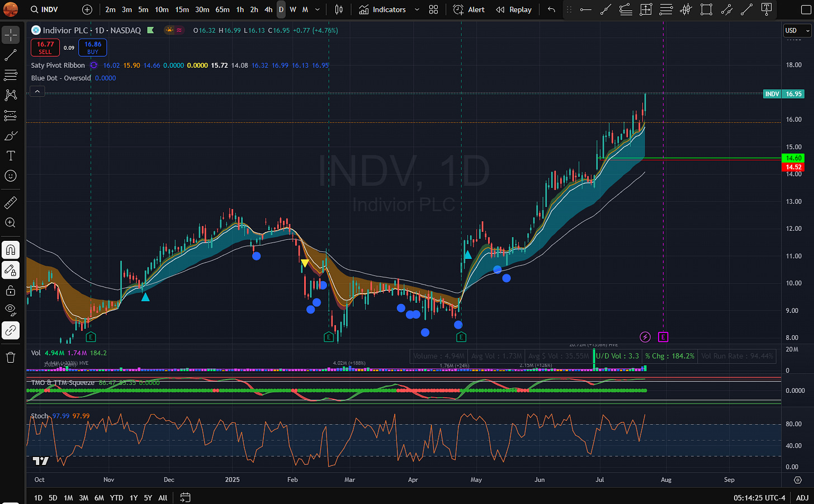Start bar Replay mode

514,9
